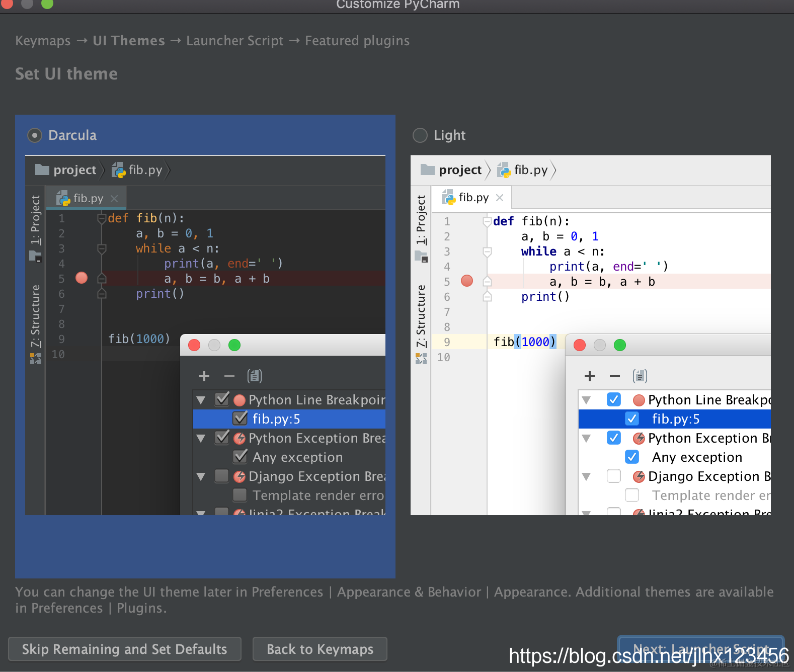Click Django Exception lightning icon in Light preview
The height and width of the screenshot is (672, 794).
[639, 477]
